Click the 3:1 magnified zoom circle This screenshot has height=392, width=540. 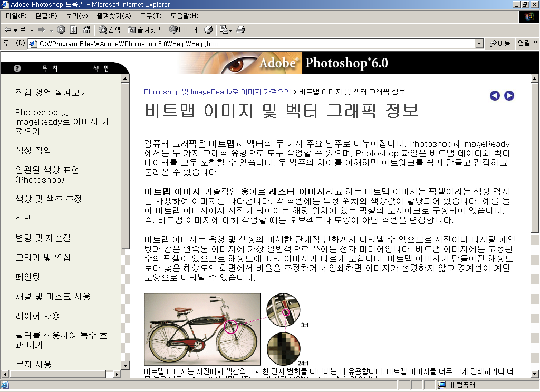tap(283, 310)
